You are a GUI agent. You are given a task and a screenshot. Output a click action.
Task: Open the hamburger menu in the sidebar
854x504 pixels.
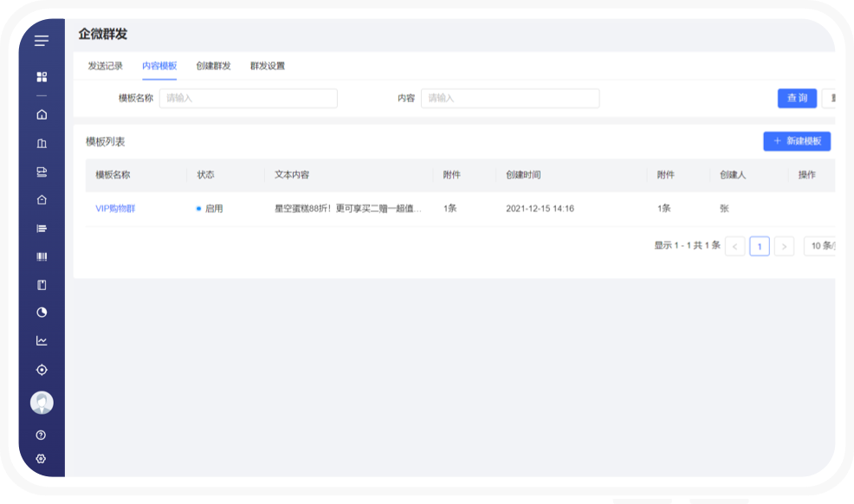pyautogui.click(x=42, y=41)
